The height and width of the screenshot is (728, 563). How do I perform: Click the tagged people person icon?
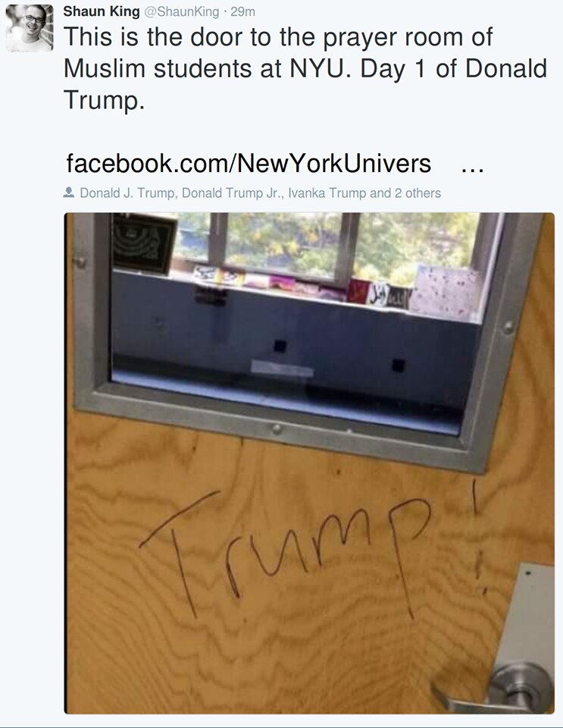[69, 192]
